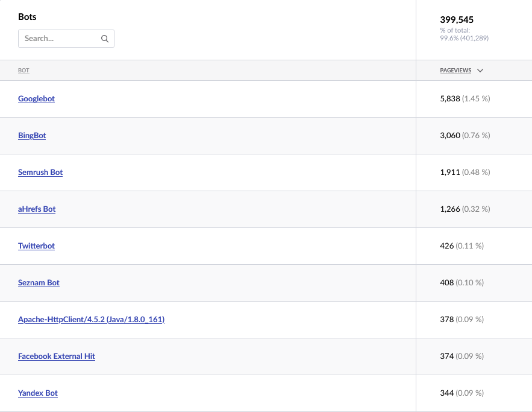Click the Bots section heading
Image resolution: width=532 pixels, height=412 pixels.
click(x=27, y=17)
